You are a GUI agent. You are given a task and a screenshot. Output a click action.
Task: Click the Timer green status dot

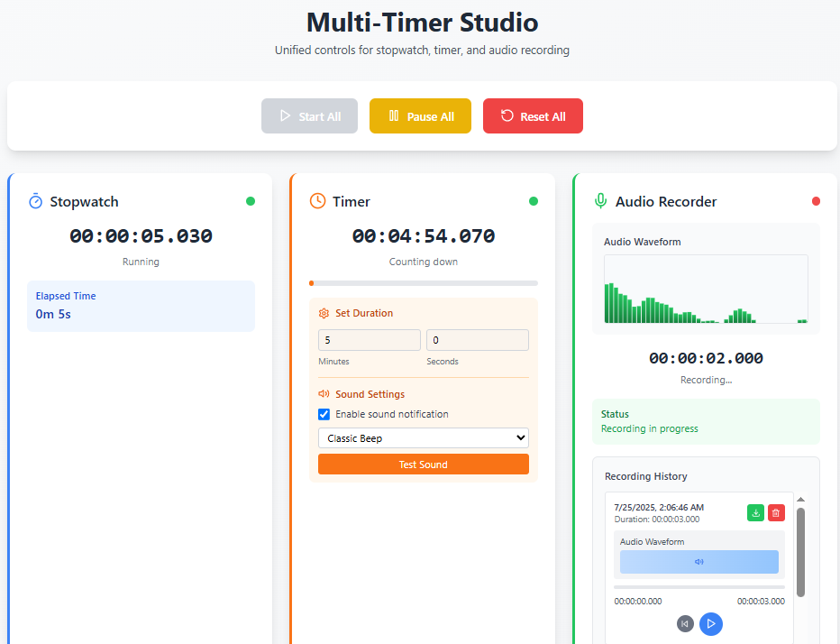tap(533, 201)
